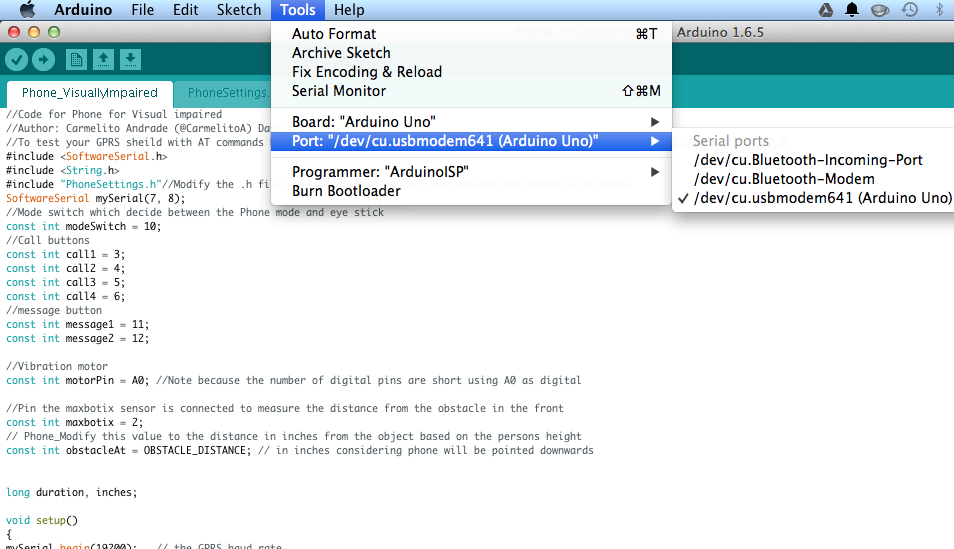
Task: Click the line 'const int modeSwitch = 10;'
Action: 83,226
